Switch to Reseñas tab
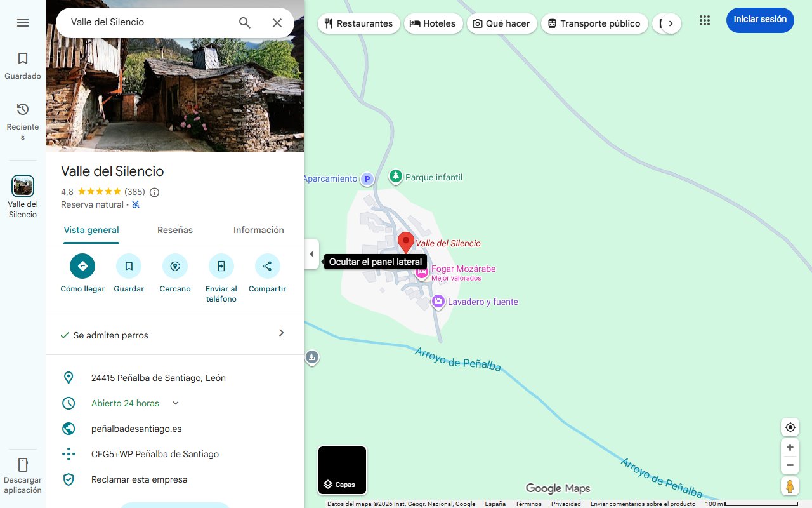 pos(175,230)
